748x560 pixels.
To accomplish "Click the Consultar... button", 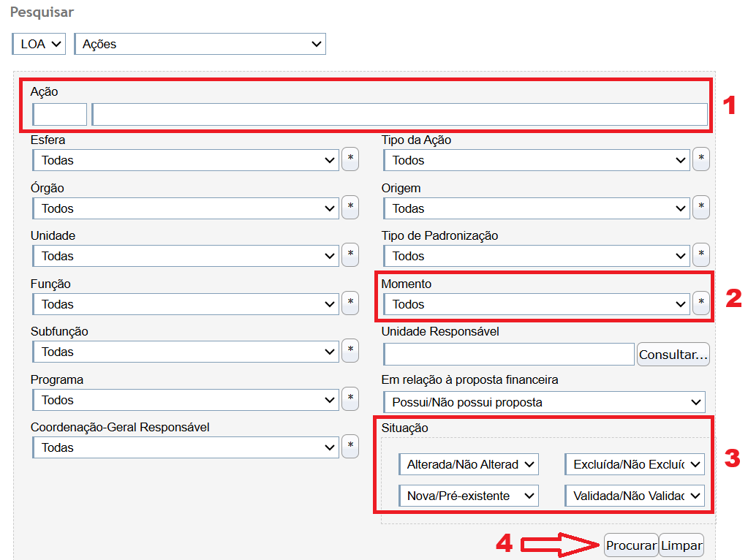I will (x=673, y=355).
